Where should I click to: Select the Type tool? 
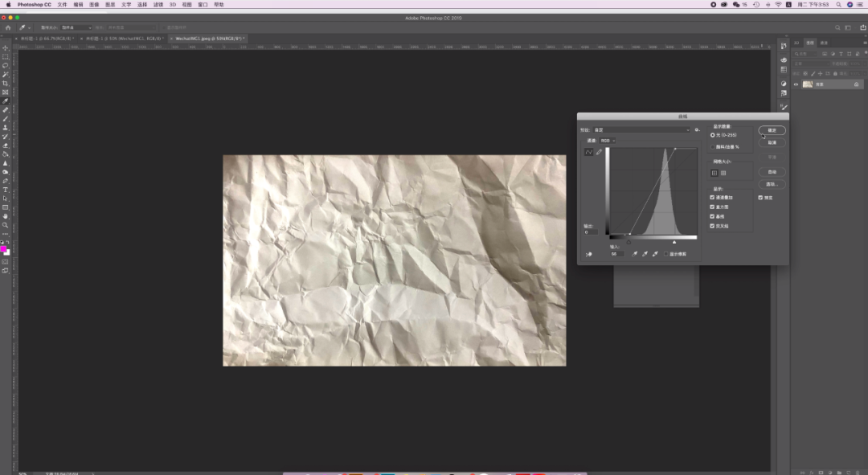click(5, 190)
